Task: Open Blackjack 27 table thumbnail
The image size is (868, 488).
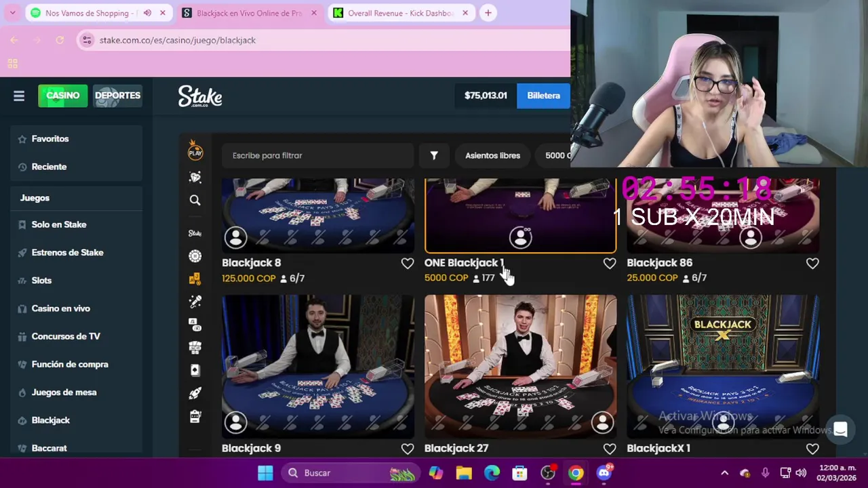Action: (x=520, y=366)
